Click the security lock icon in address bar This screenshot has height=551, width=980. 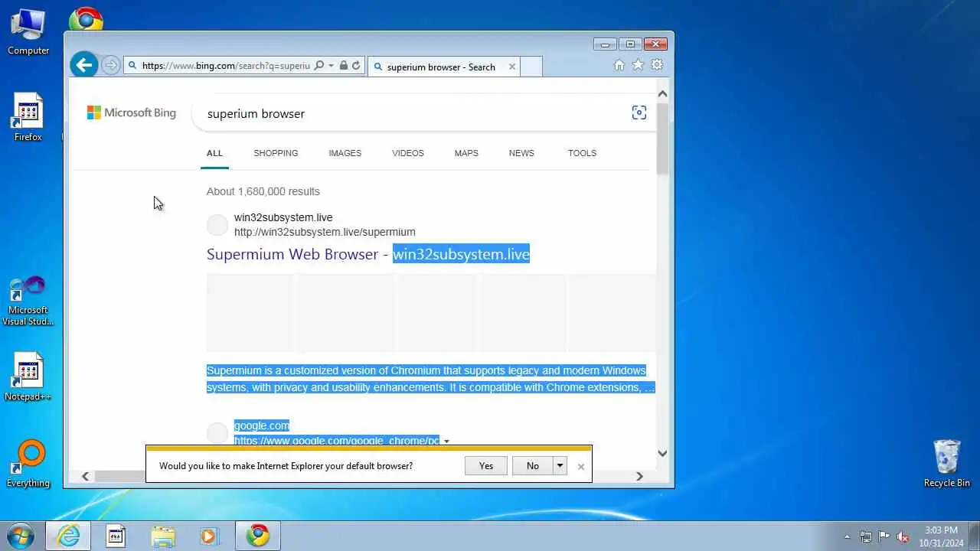(x=343, y=66)
